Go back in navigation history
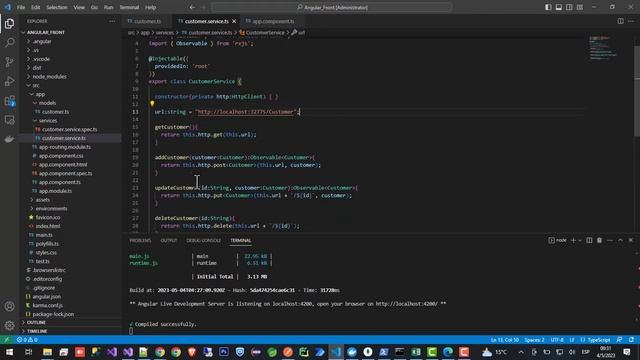 point(192,7)
